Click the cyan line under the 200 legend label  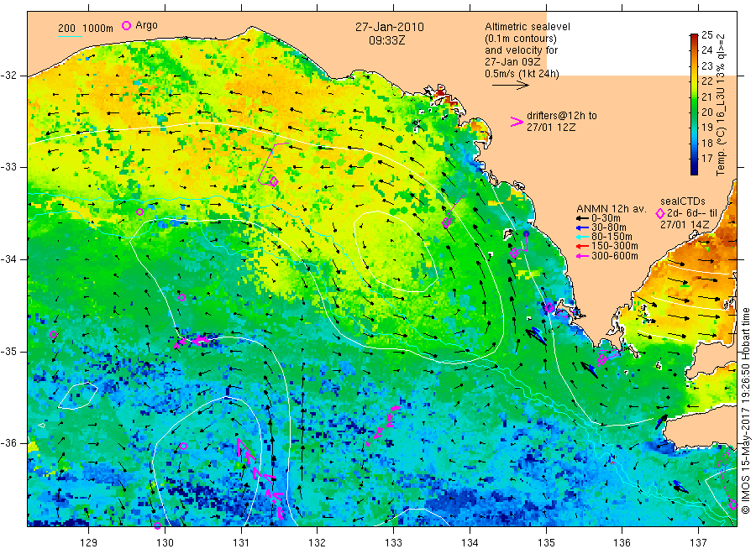(x=70, y=36)
